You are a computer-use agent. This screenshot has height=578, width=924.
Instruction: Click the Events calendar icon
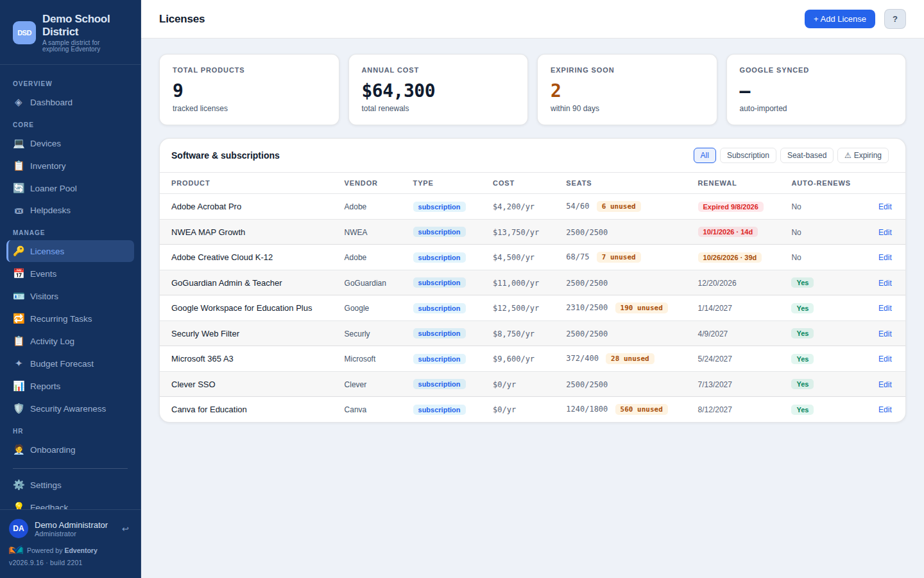point(19,274)
